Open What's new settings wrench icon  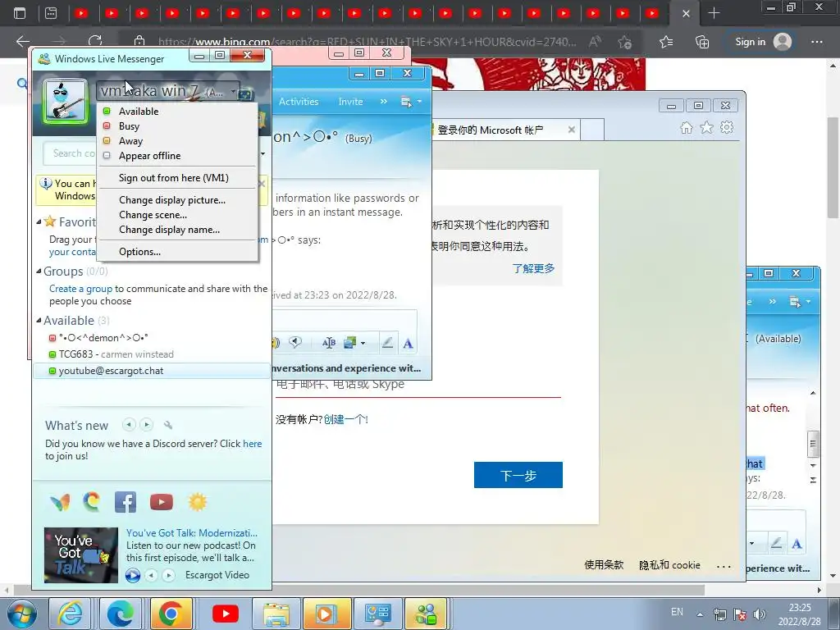tap(168, 425)
